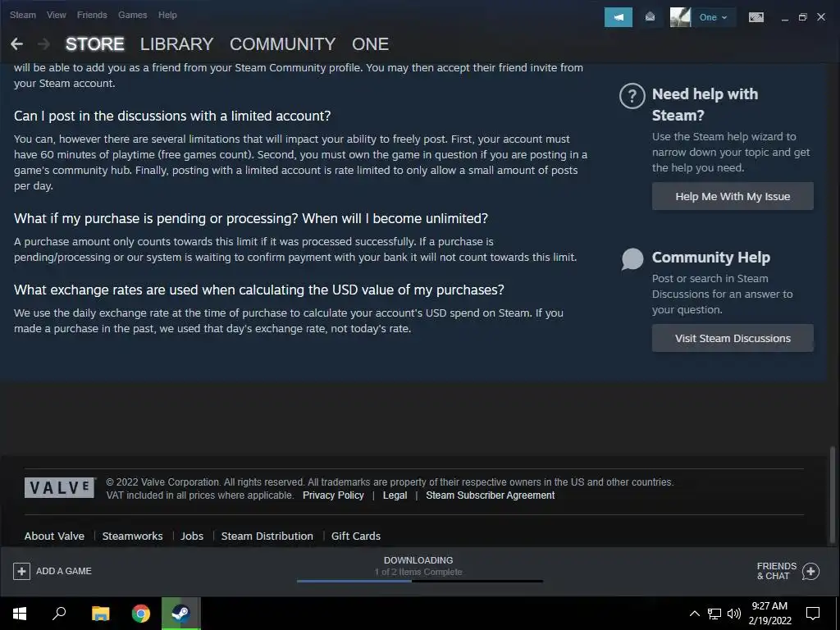Click the taskbar clock and date

pyautogui.click(x=769, y=614)
